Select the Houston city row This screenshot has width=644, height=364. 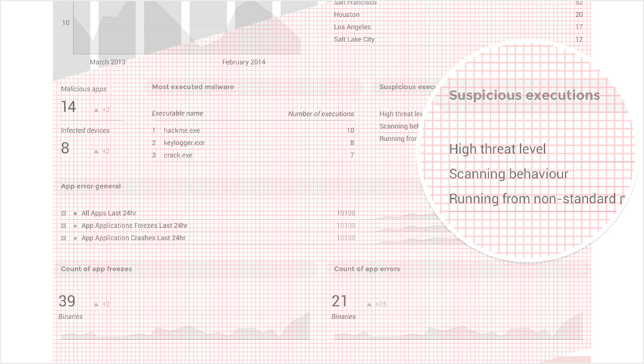[458, 15]
